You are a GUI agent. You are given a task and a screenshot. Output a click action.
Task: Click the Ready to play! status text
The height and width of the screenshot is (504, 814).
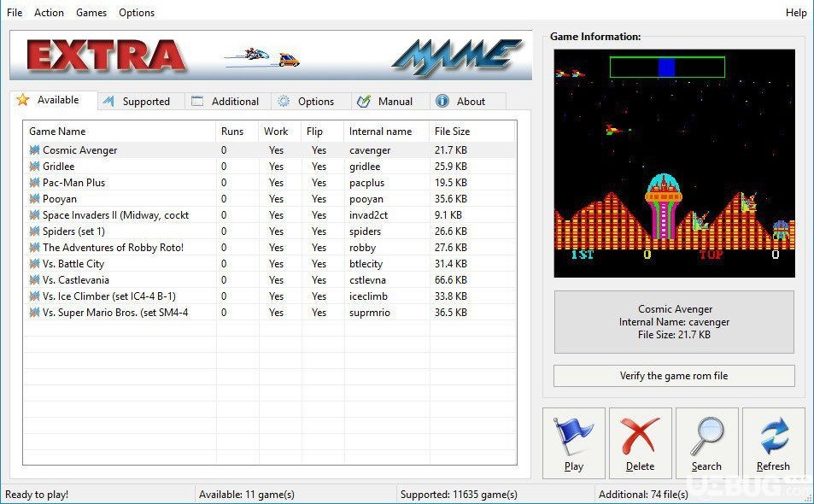tap(37, 494)
